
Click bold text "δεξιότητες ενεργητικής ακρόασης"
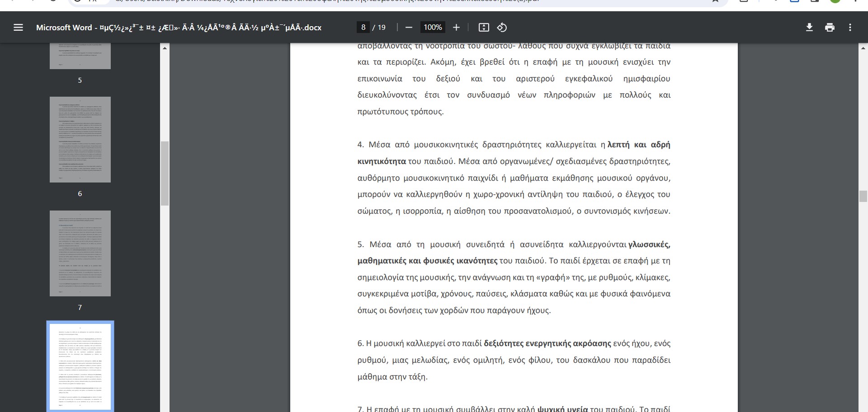pos(547,343)
